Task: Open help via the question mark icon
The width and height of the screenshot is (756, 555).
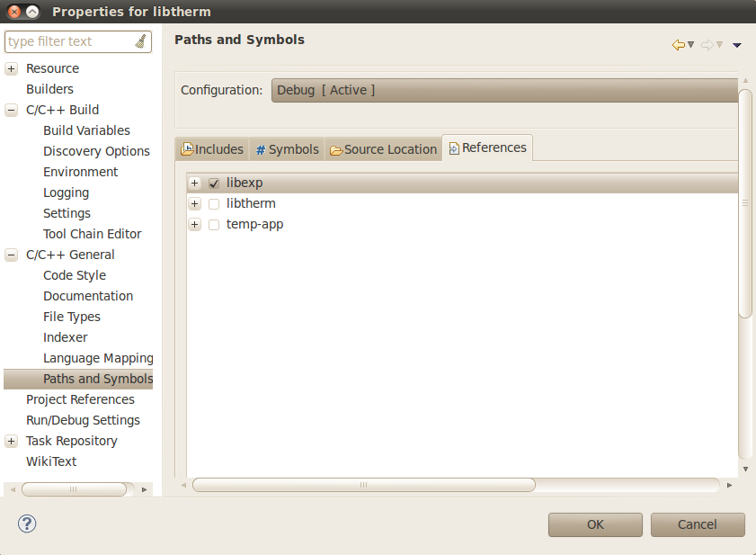Action: (x=26, y=524)
